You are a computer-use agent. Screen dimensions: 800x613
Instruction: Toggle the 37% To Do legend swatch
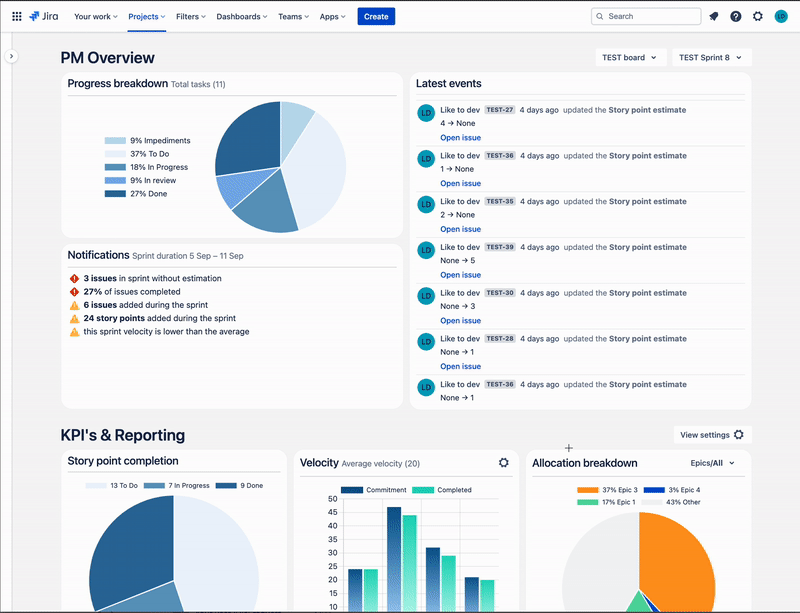click(115, 154)
